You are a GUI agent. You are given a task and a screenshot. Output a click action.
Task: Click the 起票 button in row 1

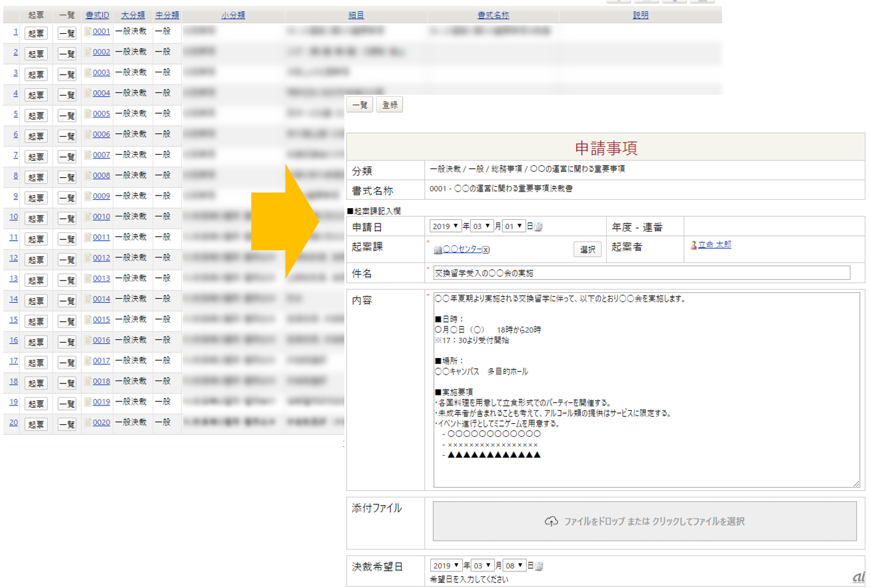36,33
